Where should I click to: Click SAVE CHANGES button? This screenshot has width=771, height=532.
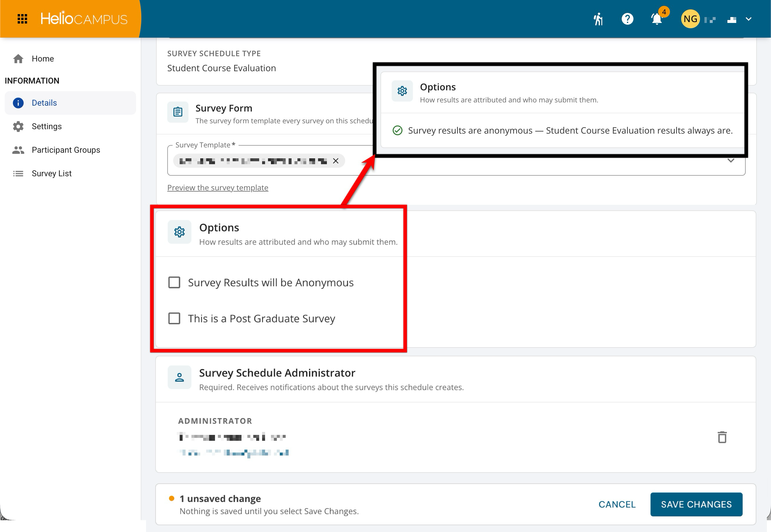[696, 504]
